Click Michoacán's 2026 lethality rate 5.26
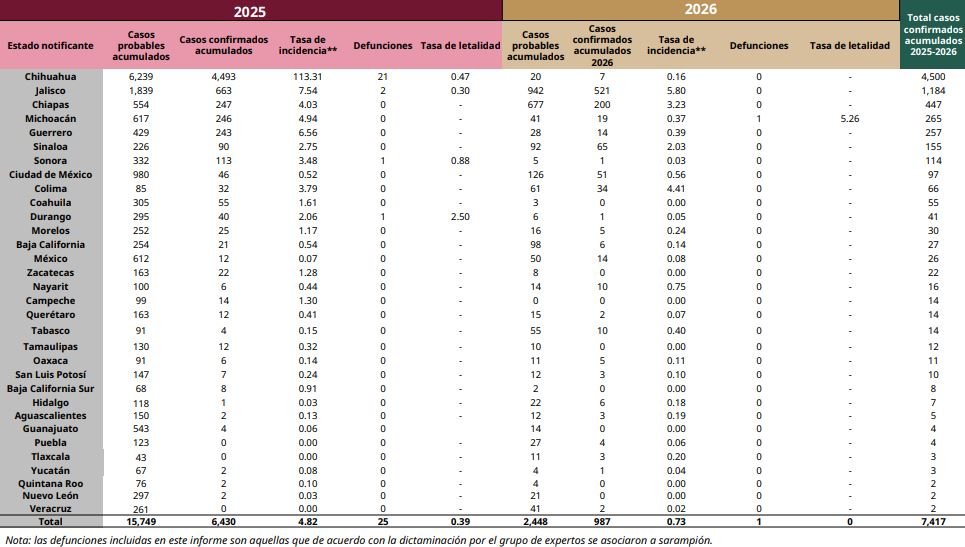 (x=849, y=118)
